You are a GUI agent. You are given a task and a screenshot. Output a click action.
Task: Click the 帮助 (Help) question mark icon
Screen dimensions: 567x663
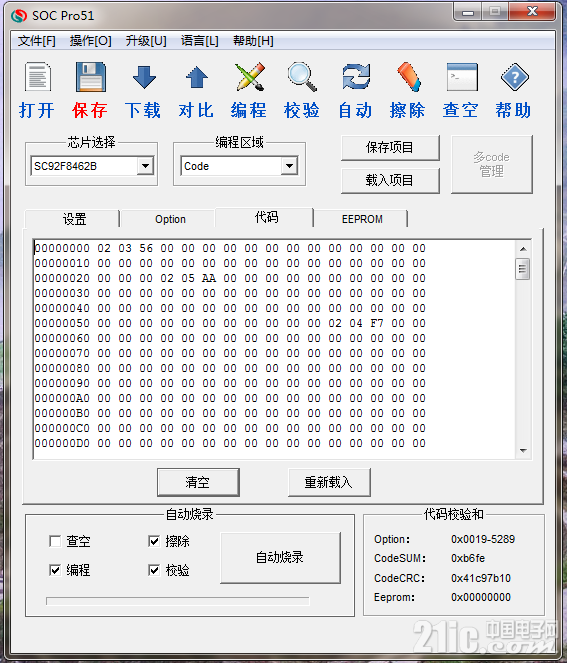point(515,77)
